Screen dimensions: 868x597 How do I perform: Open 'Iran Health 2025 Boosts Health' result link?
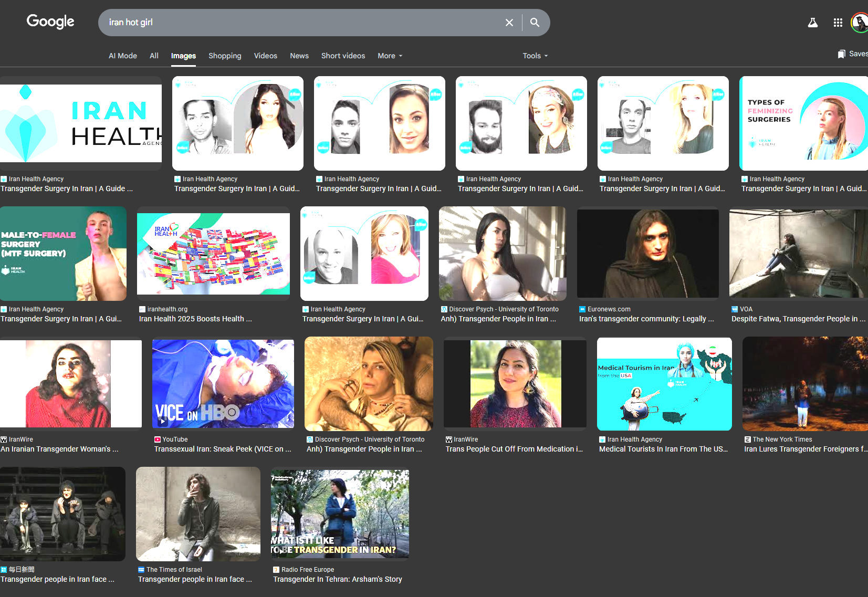pyautogui.click(x=195, y=319)
